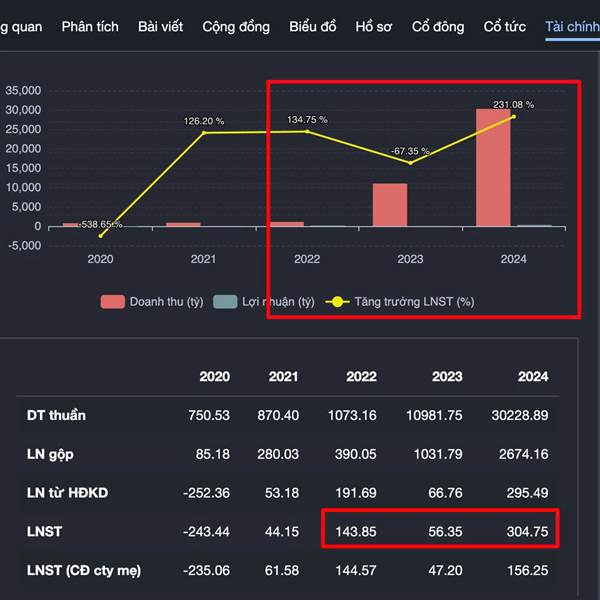Switch to the Bài viết tab
This screenshot has width=600, height=600.
point(160,27)
